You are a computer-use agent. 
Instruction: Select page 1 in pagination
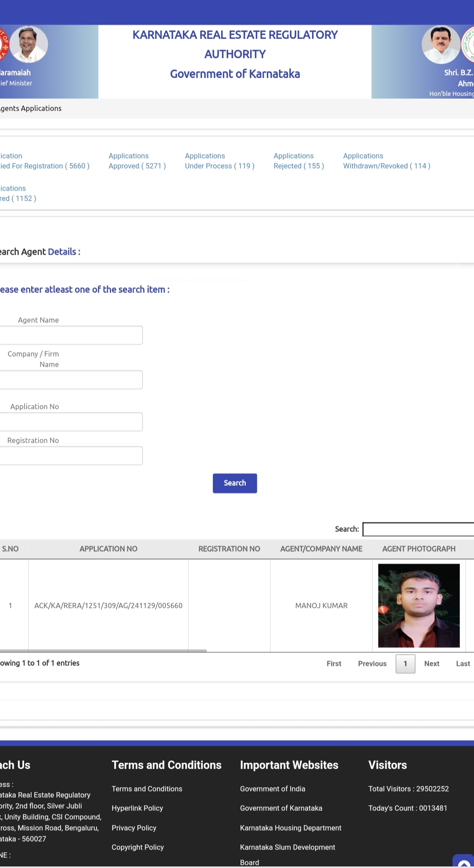pyautogui.click(x=405, y=664)
